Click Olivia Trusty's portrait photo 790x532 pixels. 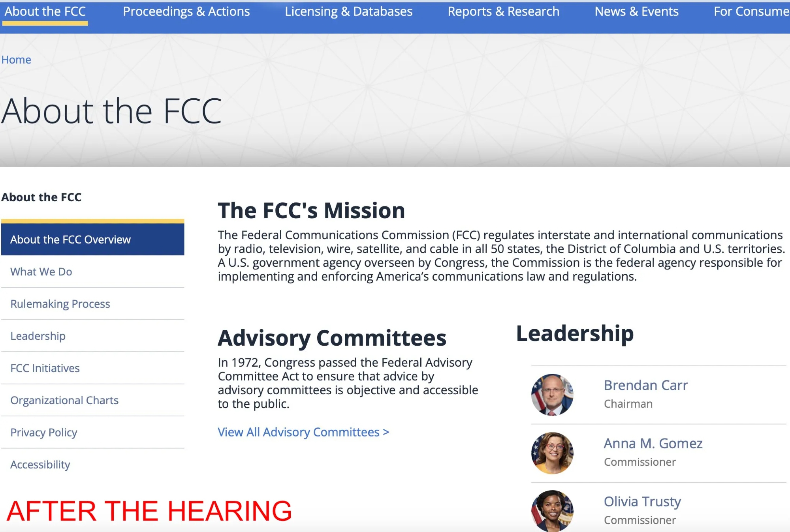tap(552, 511)
